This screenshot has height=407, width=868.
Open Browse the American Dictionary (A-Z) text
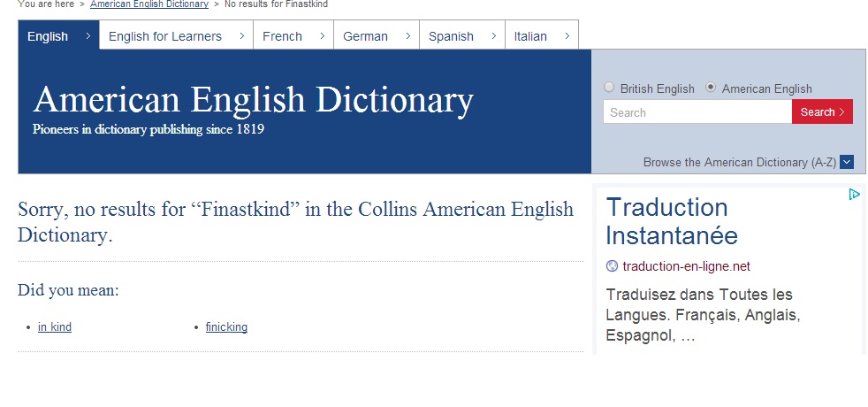(x=740, y=162)
